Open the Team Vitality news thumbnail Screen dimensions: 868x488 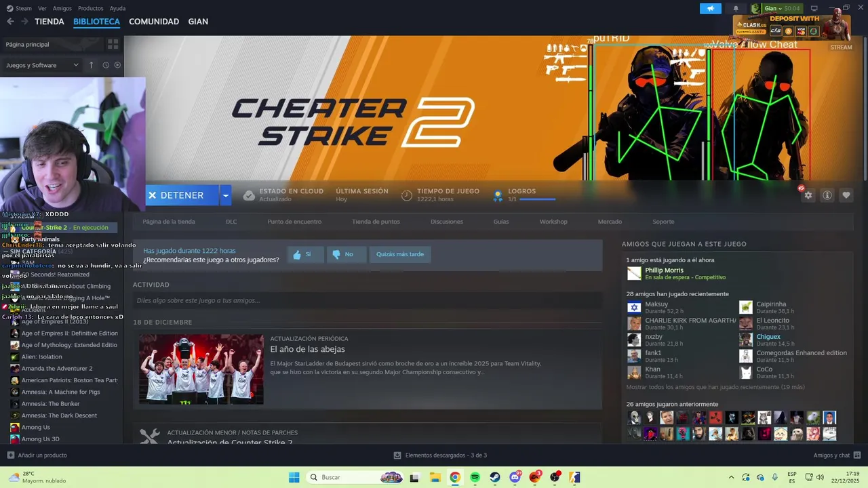(x=201, y=369)
